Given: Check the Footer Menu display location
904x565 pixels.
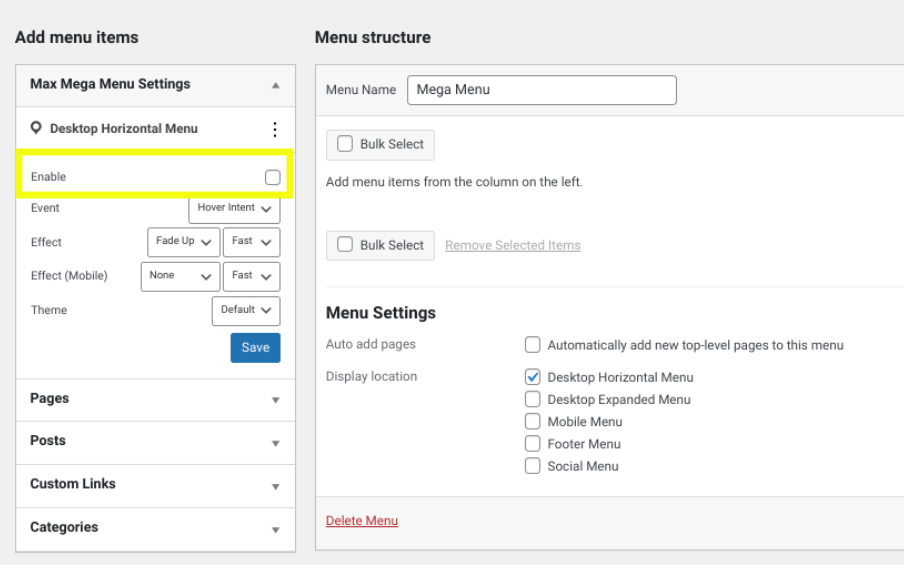Looking at the screenshot, I should pos(532,443).
